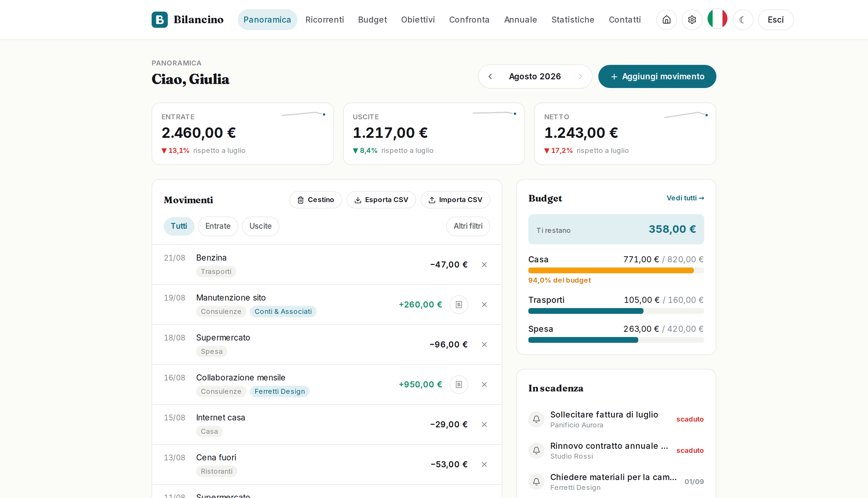Remove the Collaborazione mensile movement

click(484, 385)
